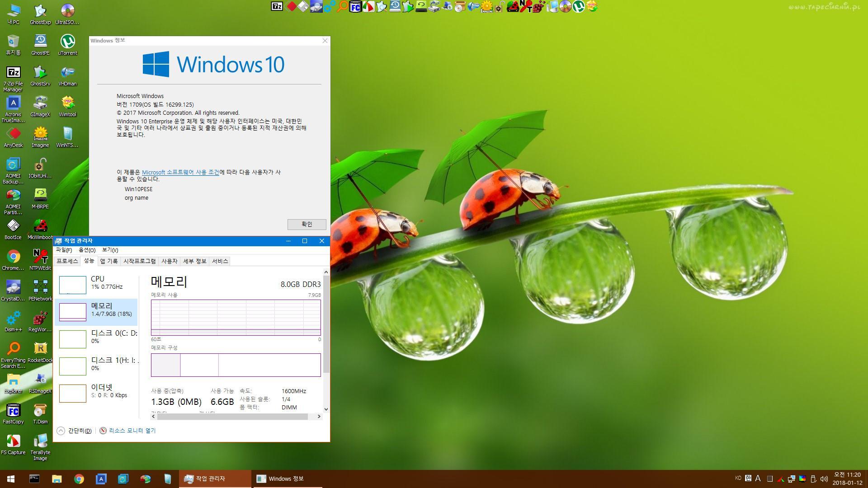Open IObit Unlocker padlock in the launcher bar
This screenshot has height=488, width=868.
point(500,6)
